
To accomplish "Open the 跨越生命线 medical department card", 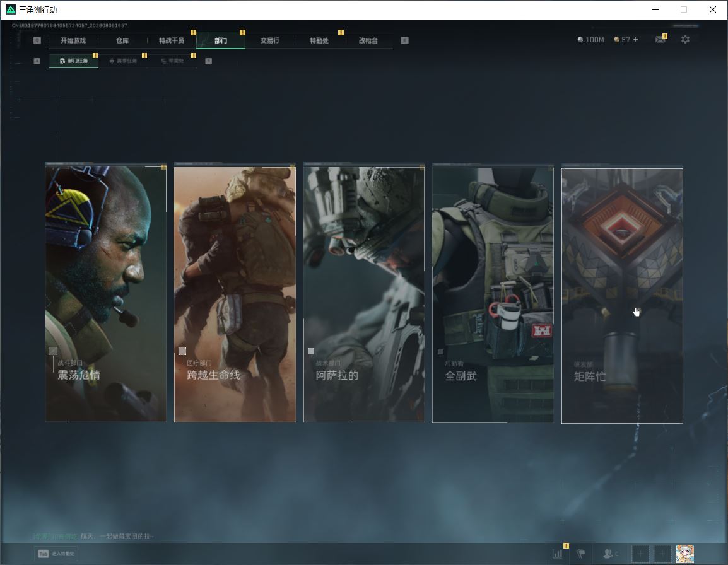I will (x=235, y=294).
